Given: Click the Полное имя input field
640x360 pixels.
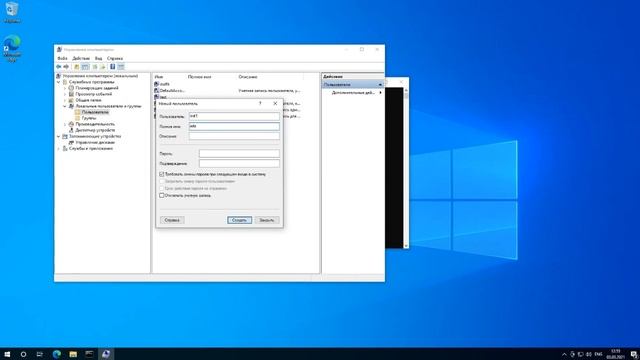Looking at the screenshot, I should tap(234, 127).
